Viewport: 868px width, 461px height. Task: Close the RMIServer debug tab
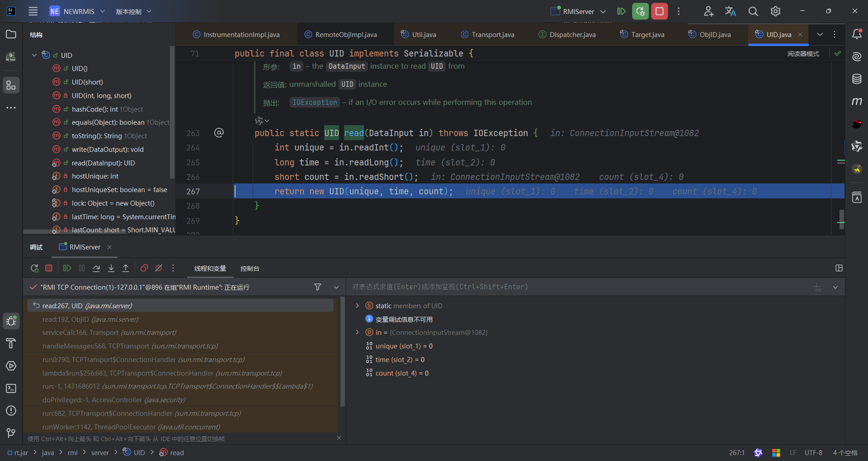[109, 247]
